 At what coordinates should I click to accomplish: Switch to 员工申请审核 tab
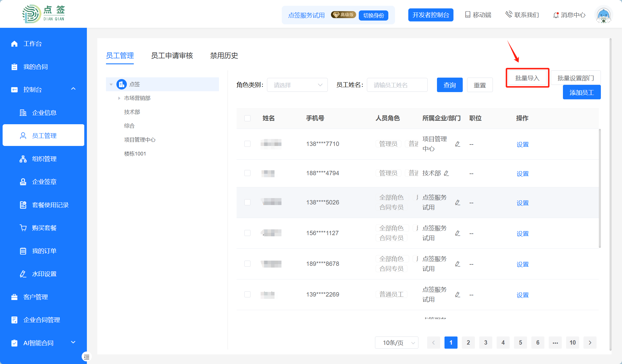172,56
